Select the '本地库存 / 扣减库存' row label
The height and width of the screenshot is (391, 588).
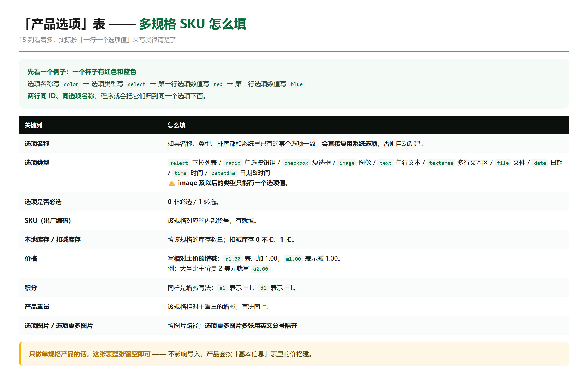point(52,239)
